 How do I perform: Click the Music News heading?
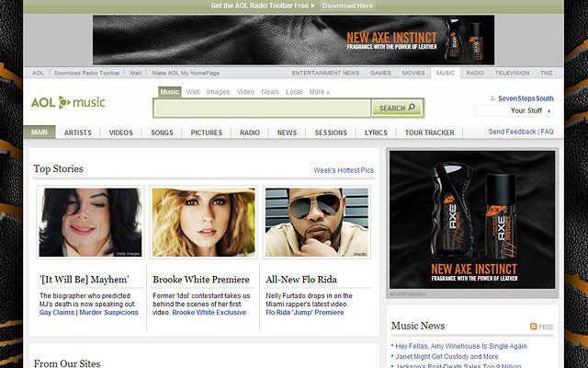tap(418, 326)
